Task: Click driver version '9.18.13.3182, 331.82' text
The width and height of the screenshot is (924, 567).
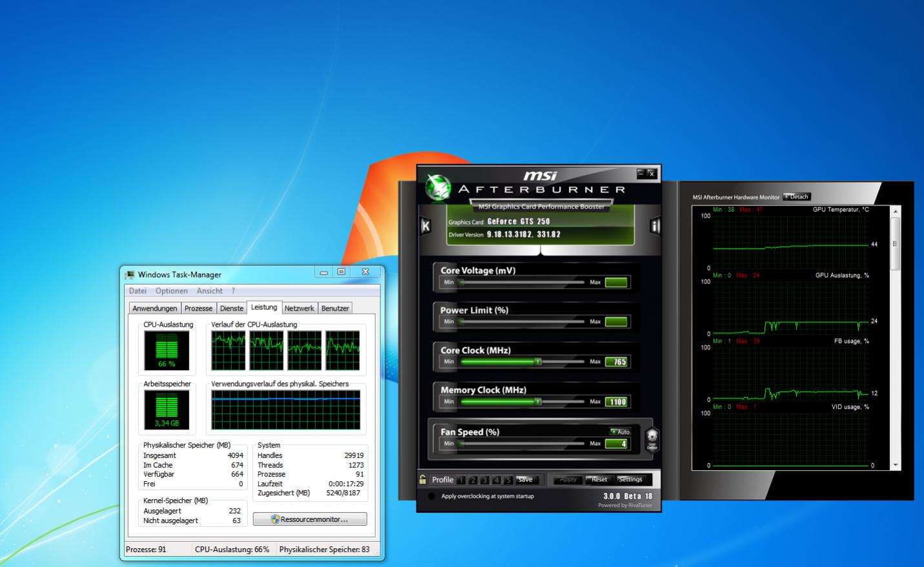Action: tap(524, 234)
